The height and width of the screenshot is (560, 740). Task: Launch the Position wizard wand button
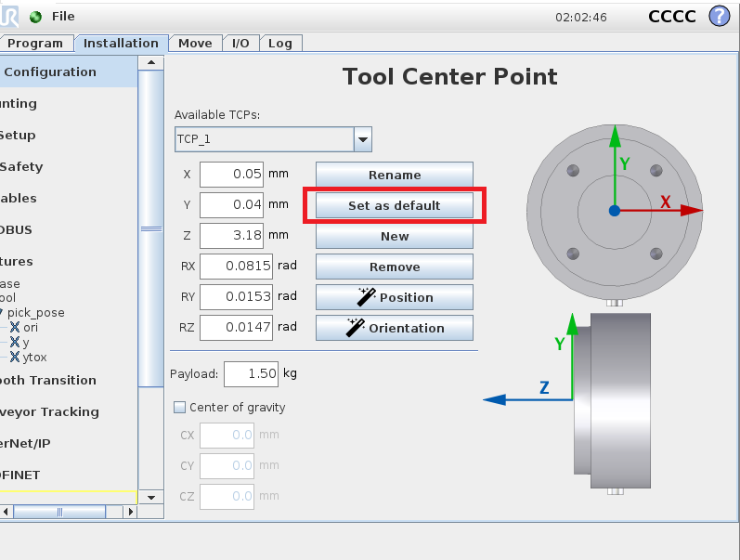point(395,297)
